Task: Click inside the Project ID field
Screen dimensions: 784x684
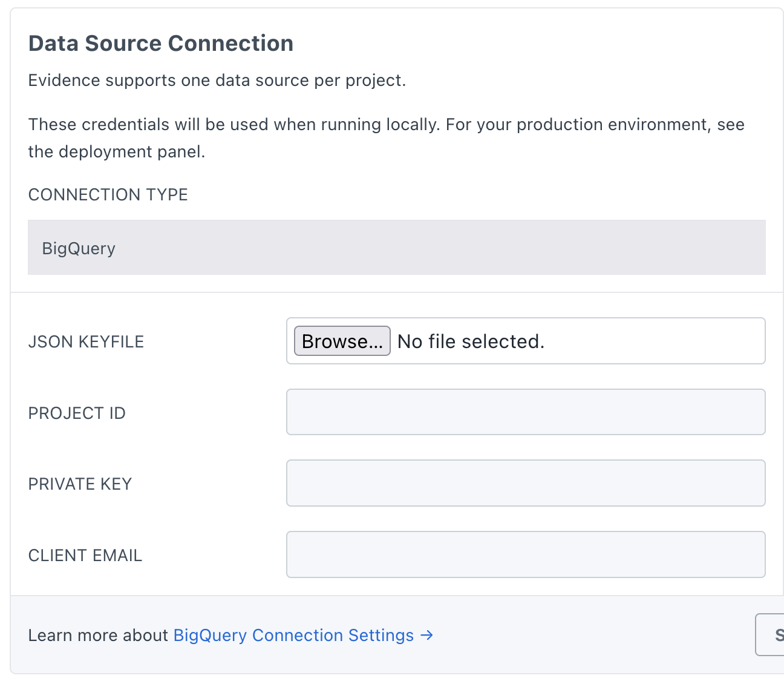Action: 525,412
